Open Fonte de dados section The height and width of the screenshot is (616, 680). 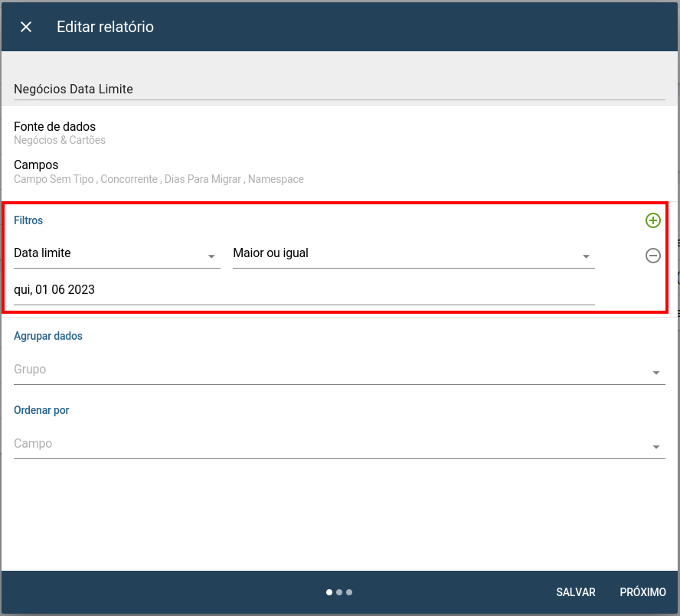tap(54, 126)
